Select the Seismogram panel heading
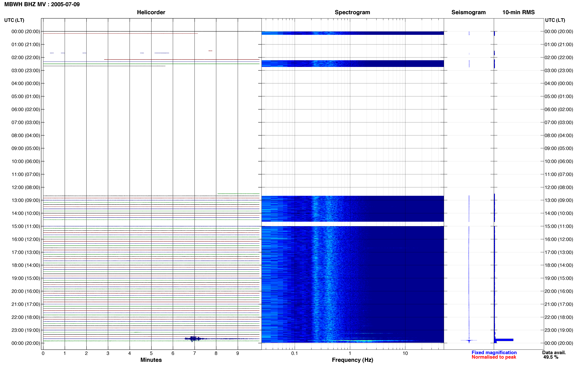 coord(468,12)
